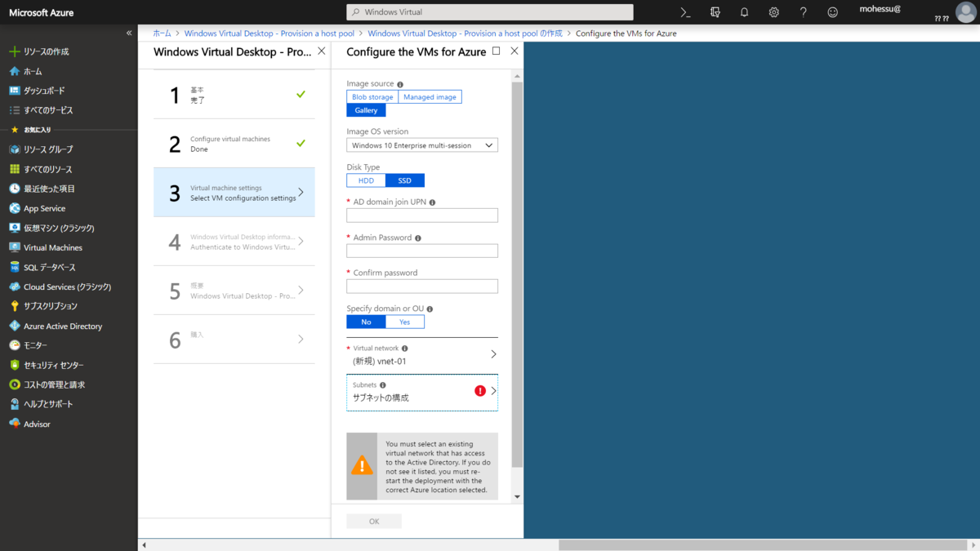Image resolution: width=980 pixels, height=551 pixels.
Task: Focus the AD domain join UPN field
Action: [x=422, y=216]
